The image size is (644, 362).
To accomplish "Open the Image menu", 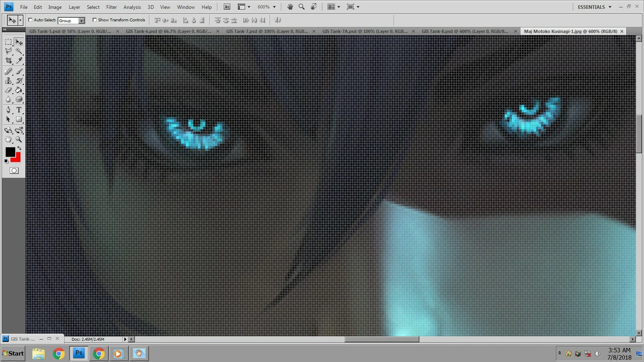I will pyautogui.click(x=55, y=7).
